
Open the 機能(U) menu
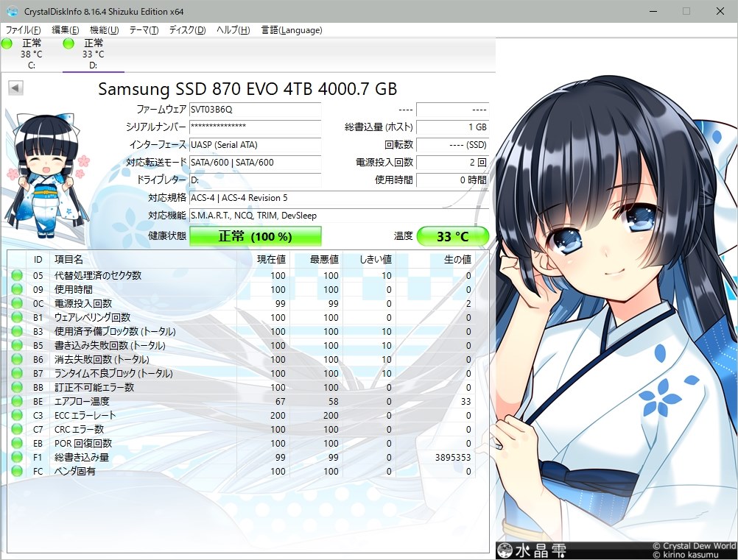pos(104,30)
